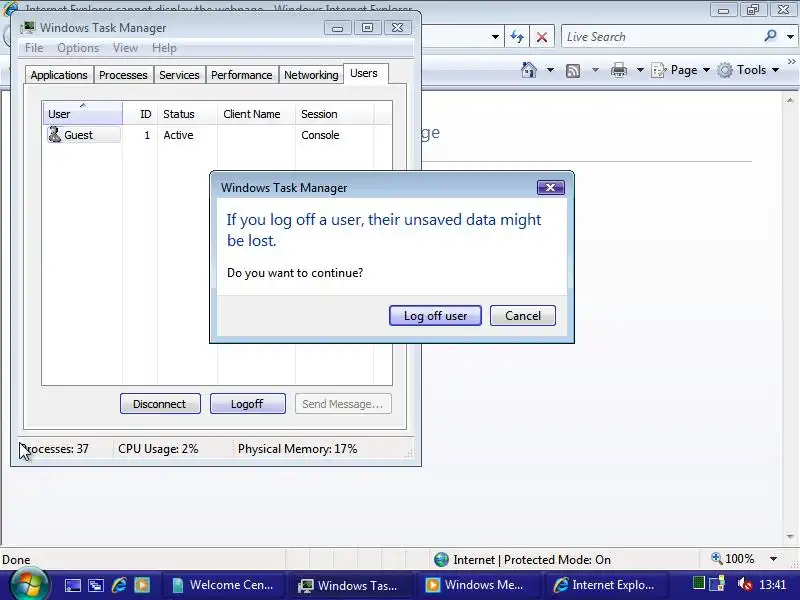This screenshot has height=600, width=800.
Task: Click into the Live Search field
Action: [x=662, y=37]
